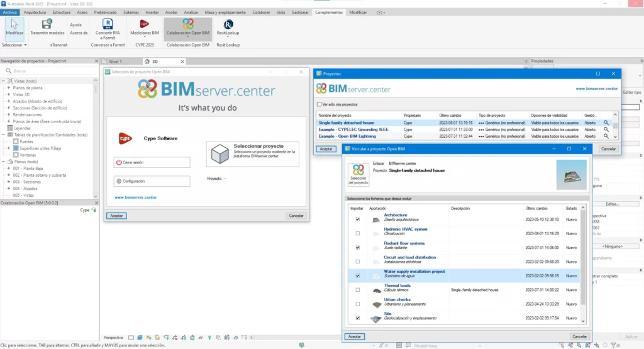Viewport: 644px width, 349px height.
Task: Click magnifier icon for Open BIM Lightning row
Action: point(606,136)
